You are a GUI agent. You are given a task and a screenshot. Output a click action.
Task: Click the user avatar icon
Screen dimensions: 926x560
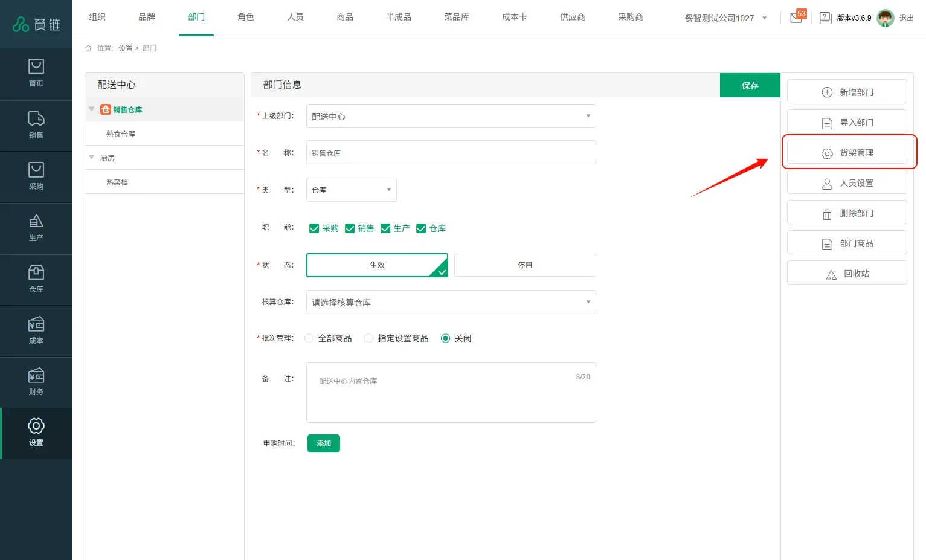pos(885,18)
